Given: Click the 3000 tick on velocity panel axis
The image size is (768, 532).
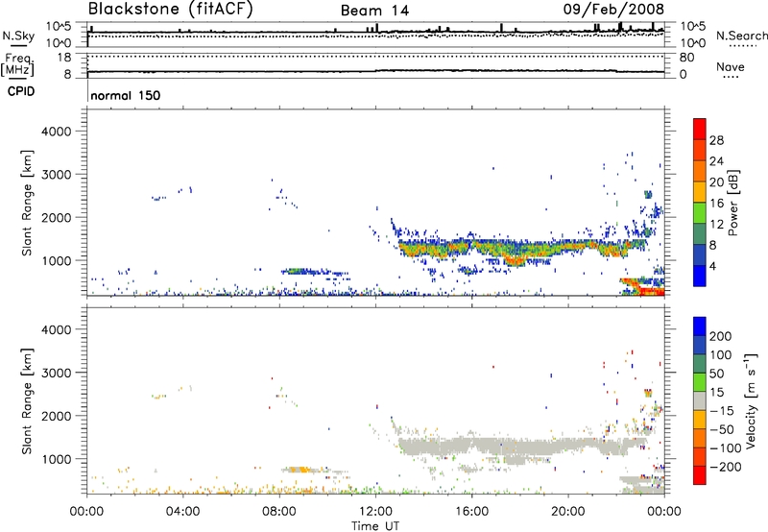Looking at the screenshot, I should coord(56,373).
